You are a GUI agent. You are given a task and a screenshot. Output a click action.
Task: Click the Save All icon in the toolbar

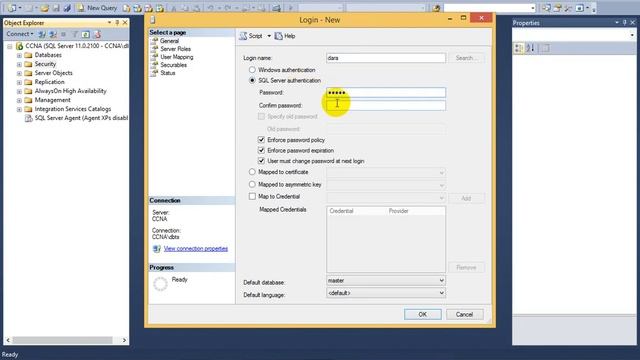(x=67, y=8)
